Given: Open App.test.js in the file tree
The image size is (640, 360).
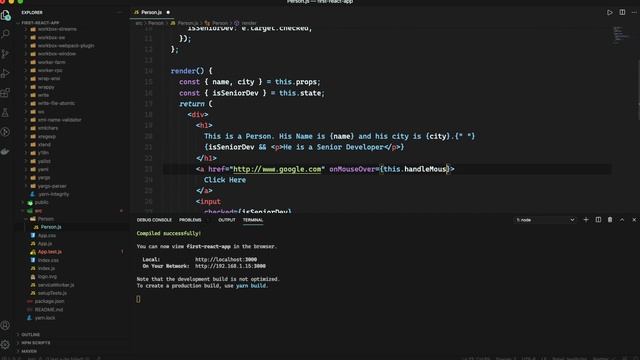Looking at the screenshot, I should tap(49, 252).
